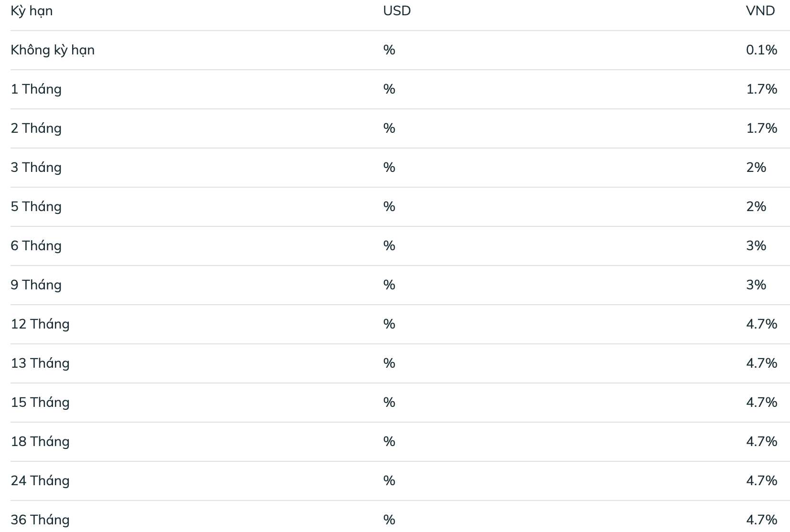Click the VND column header
This screenshot has height=532, width=790.
pyautogui.click(x=760, y=11)
